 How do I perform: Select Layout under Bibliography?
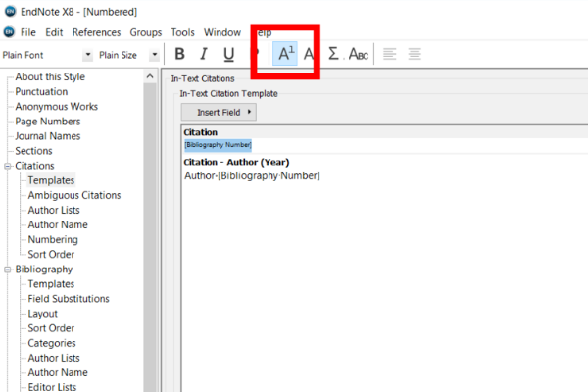tap(42, 314)
